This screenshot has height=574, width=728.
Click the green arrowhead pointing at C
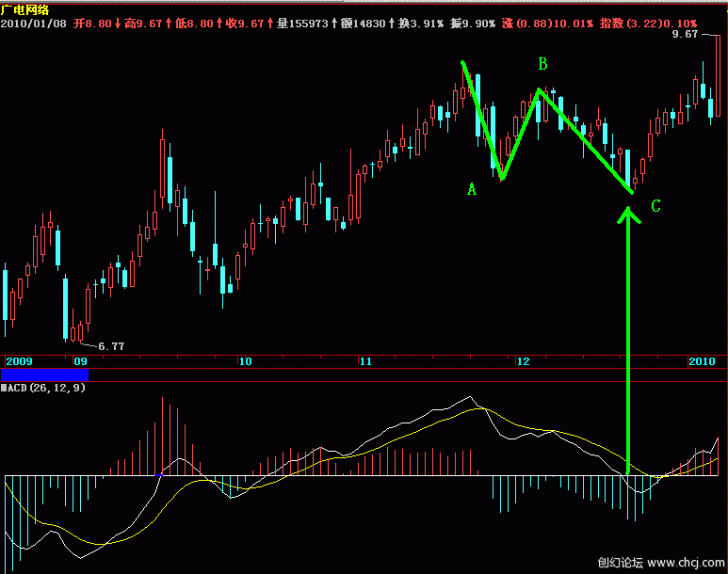click(x=628, y=214)
